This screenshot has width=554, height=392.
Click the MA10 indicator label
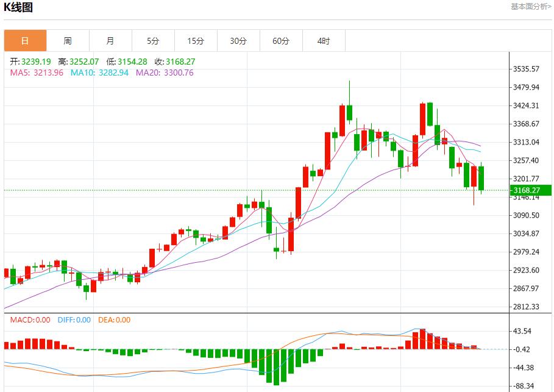point(99,73)
